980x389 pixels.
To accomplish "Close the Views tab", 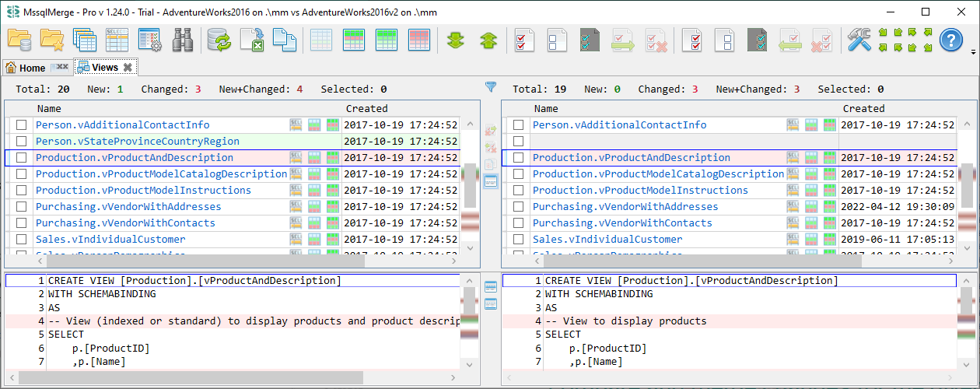I will click(128, 68).
